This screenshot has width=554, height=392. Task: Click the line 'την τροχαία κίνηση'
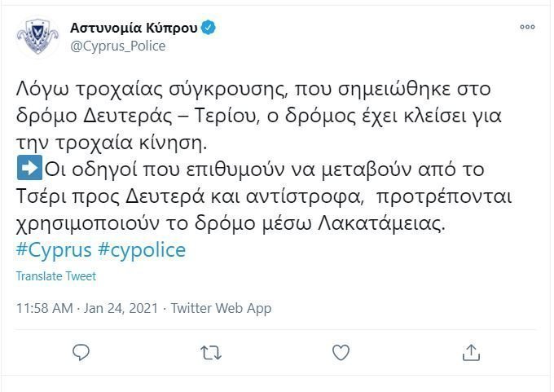112,143
